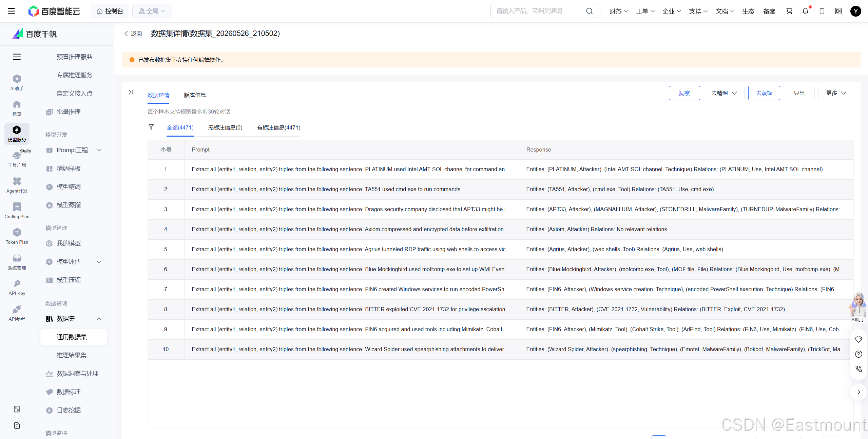This screenshot has height=439, width=868.
Task: Click the mobile device icon in header
Action: [822, 11]
